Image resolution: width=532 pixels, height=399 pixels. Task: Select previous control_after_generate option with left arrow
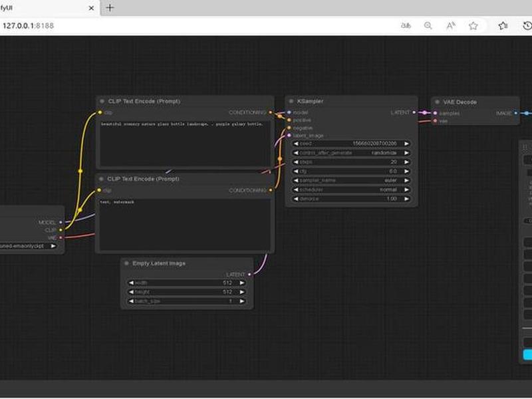click(x=296, y=153)
